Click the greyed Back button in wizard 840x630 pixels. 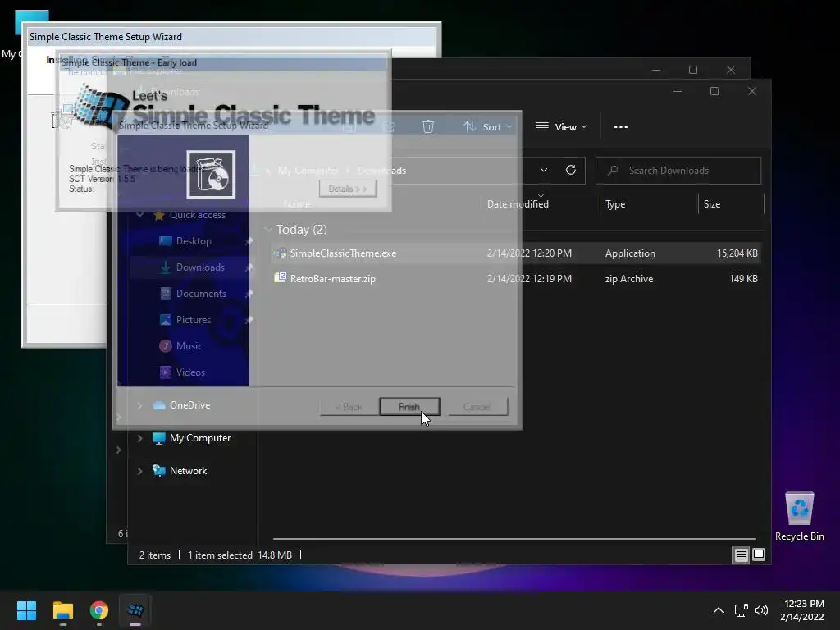(349, 407)
